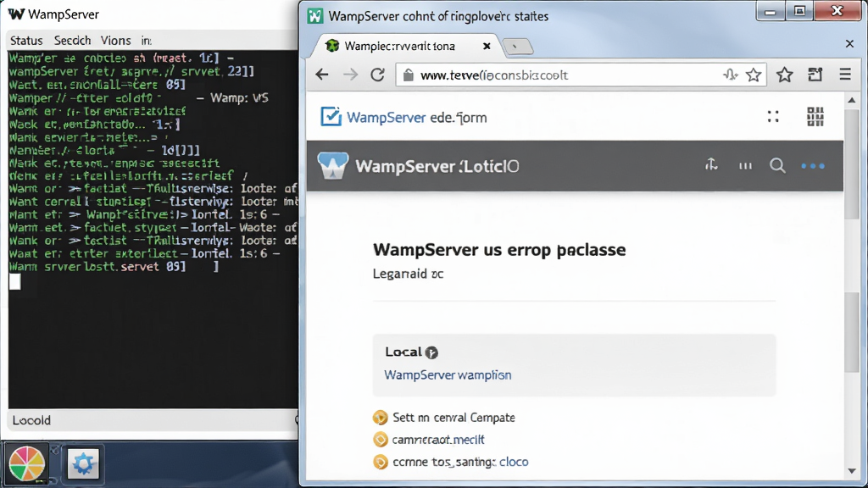Screen dimensions: 868x488
Task: Click the Locold status bar text
Action: (31, 420)
